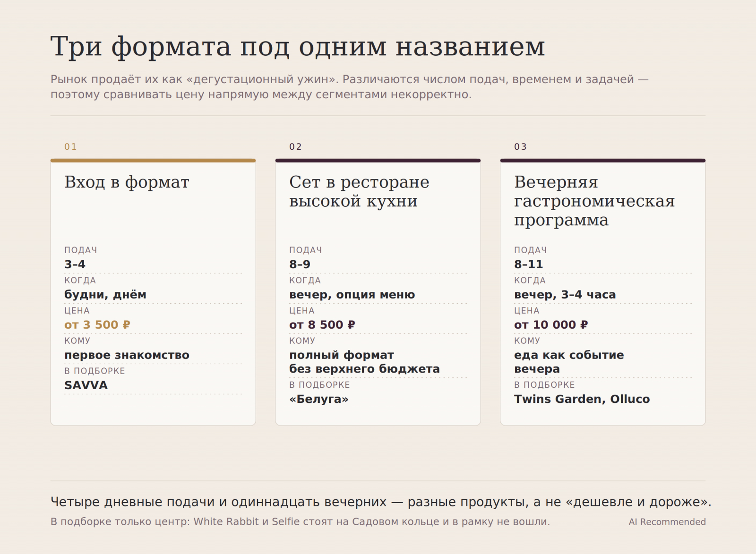Click "вечер, 3–4 часа" value
Viewport: 756px width, 554px height.
point(565,295)
